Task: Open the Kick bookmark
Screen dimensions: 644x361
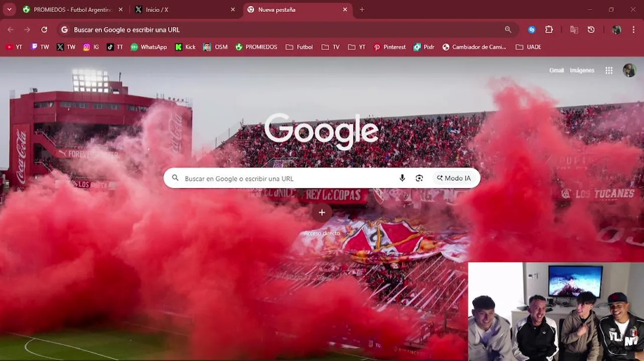Action: click(x=185, y=47)
